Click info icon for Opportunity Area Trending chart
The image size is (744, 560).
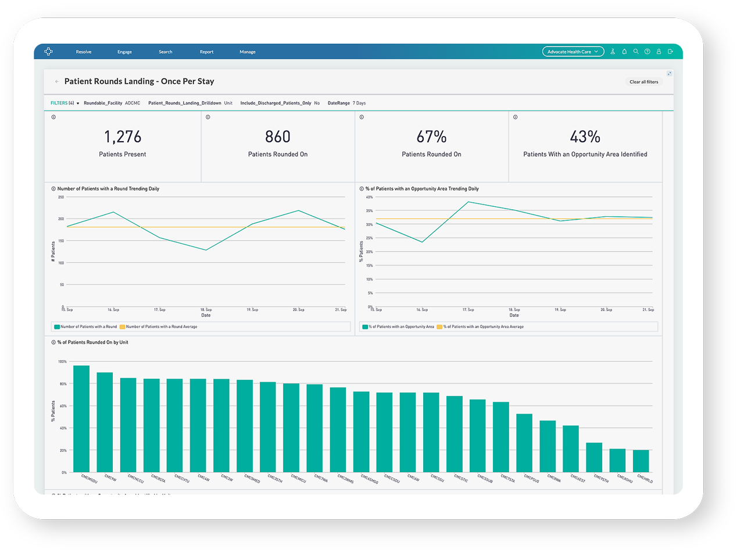362,189
